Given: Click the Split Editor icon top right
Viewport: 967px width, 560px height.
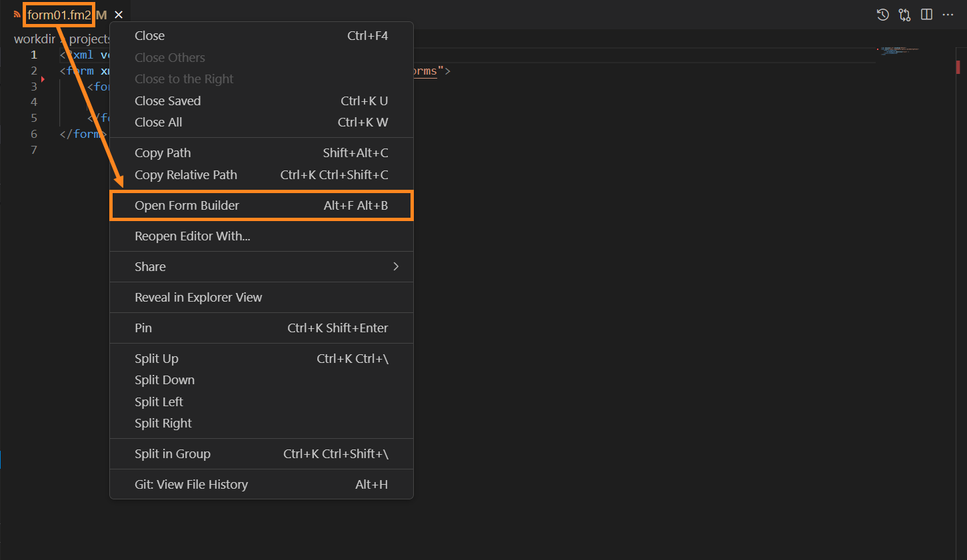Looking at the screenshot, I should pos(926,14).
